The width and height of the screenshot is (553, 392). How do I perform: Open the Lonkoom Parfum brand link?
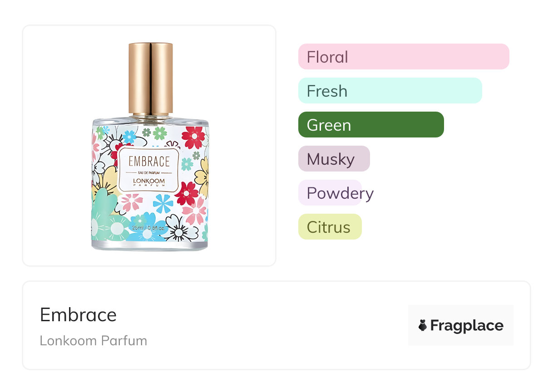click(x=93, y=341)
